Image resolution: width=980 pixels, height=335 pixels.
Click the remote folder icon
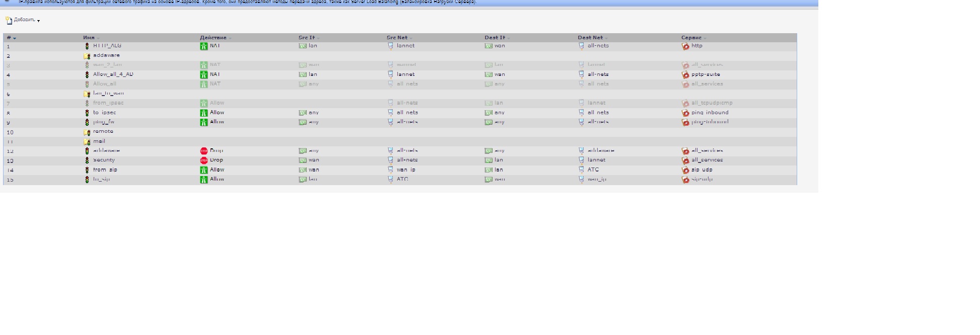(x=87, y=132)
